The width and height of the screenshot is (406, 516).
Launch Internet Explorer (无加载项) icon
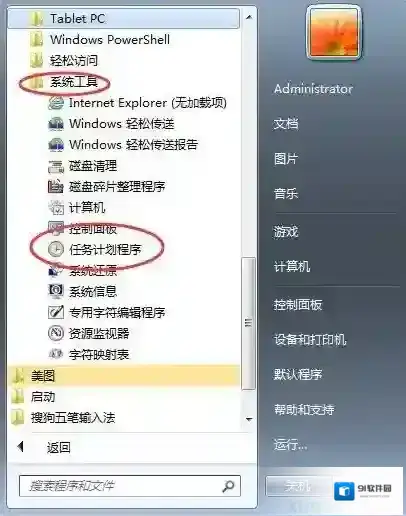[x=56, y=103]
